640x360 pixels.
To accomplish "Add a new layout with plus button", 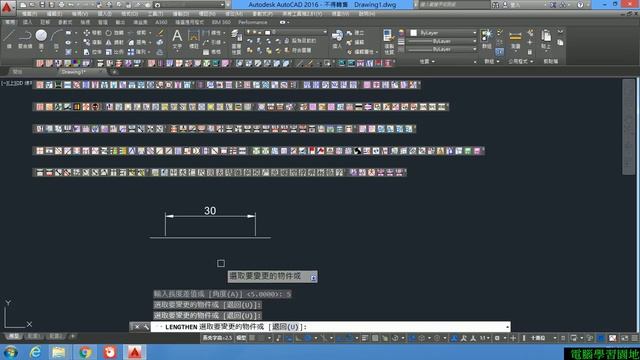I will coord(73,336).
